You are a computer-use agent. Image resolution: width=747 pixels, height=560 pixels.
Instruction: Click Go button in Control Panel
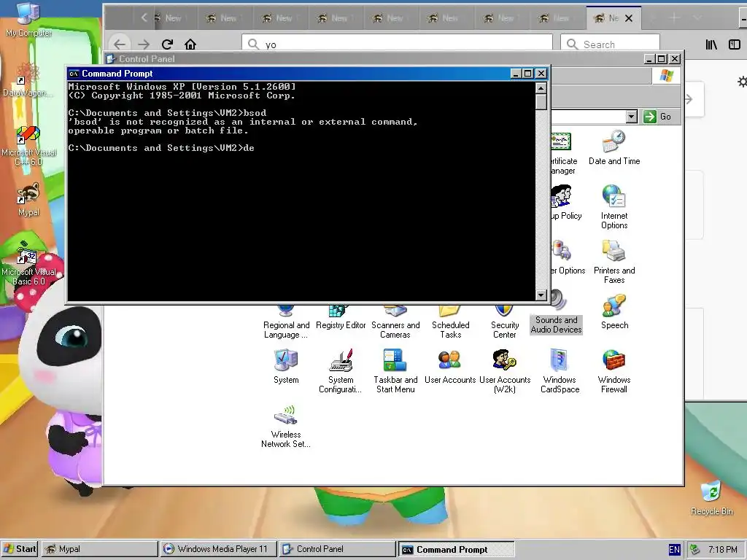658,117
